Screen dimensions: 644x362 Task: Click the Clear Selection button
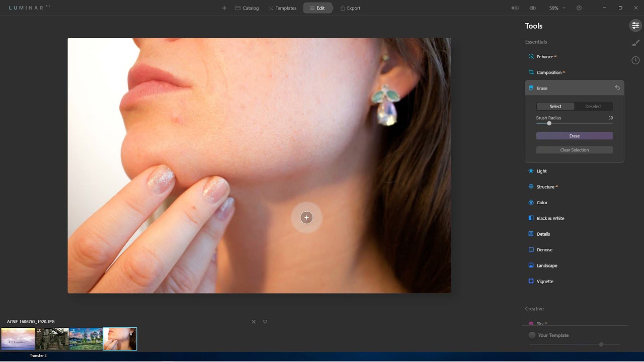tap(575, 150)
